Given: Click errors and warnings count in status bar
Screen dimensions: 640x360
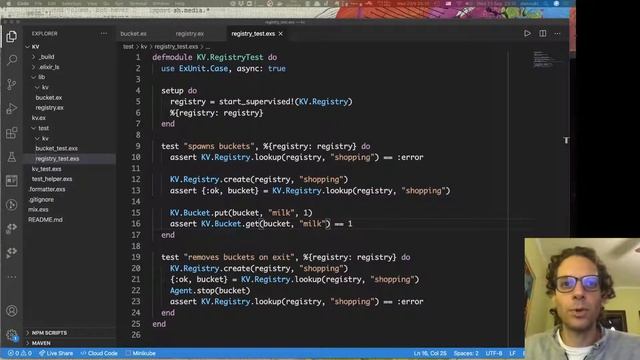Looking at the screenshot, I should click(20, 353).
